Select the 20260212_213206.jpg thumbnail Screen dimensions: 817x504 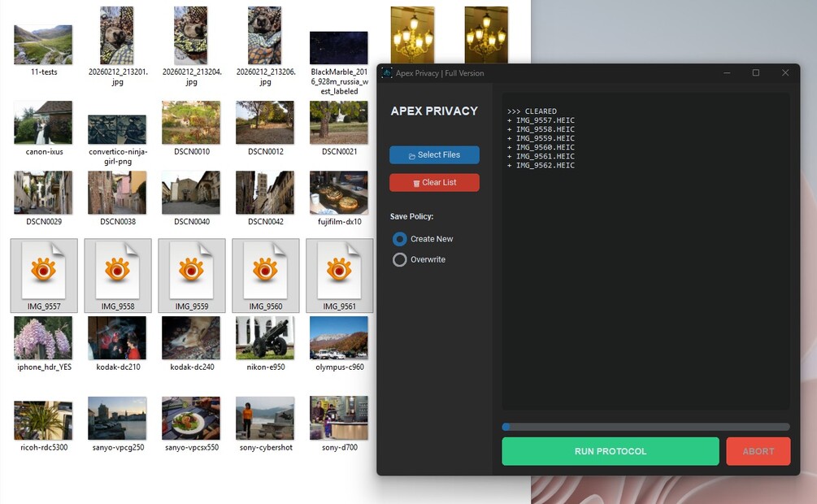tap(265, 36)
